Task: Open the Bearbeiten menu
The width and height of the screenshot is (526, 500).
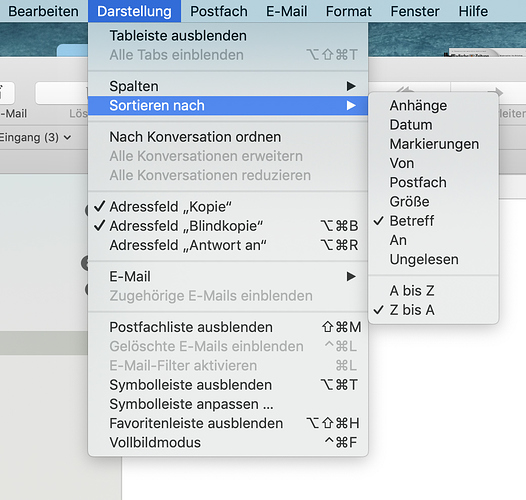Action: [43, 11]
